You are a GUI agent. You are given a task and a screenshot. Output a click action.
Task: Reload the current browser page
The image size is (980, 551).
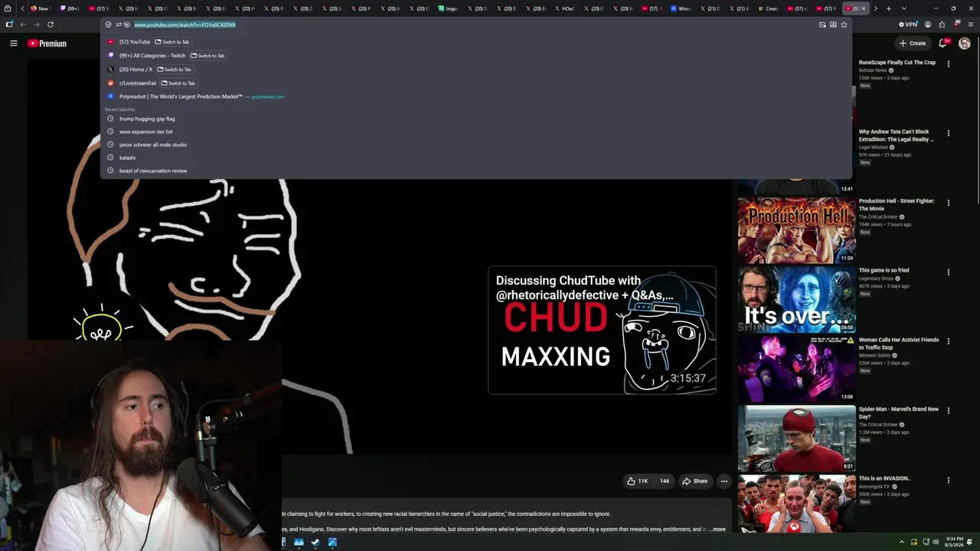pyautogui.click(x=51, y=24)
